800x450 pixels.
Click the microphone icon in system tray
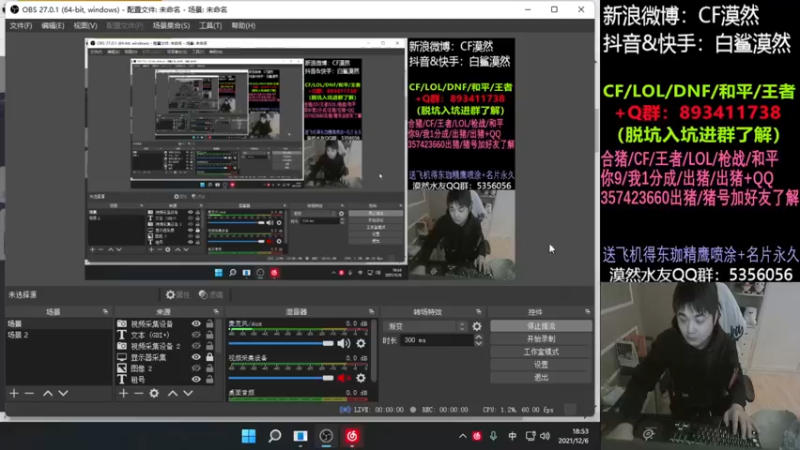tap(493, 436)
